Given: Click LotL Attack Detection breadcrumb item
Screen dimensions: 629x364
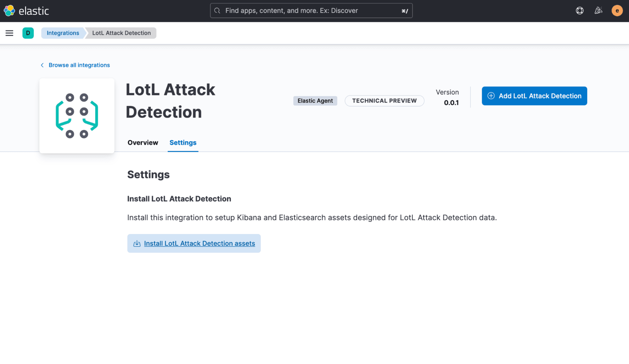Looking at the screenshot, I should pos(121,33).
